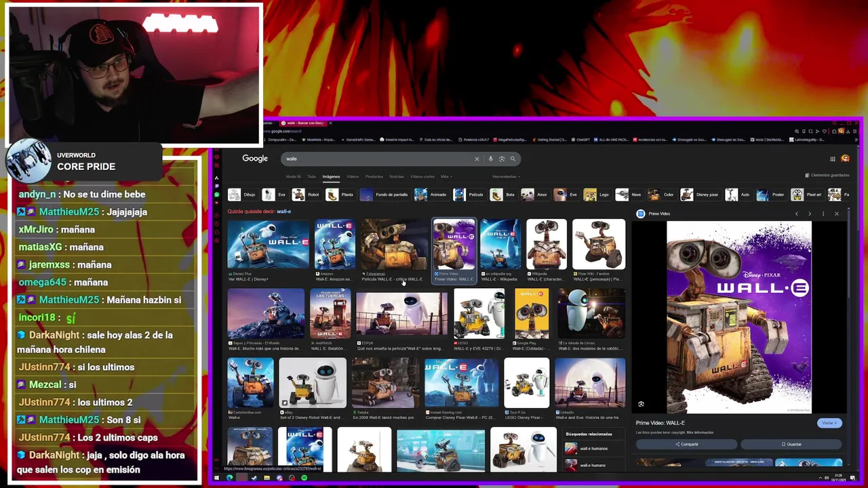Expand the Más dropdown
This screenshot has height=488, width=868.
tap(446, 176)
